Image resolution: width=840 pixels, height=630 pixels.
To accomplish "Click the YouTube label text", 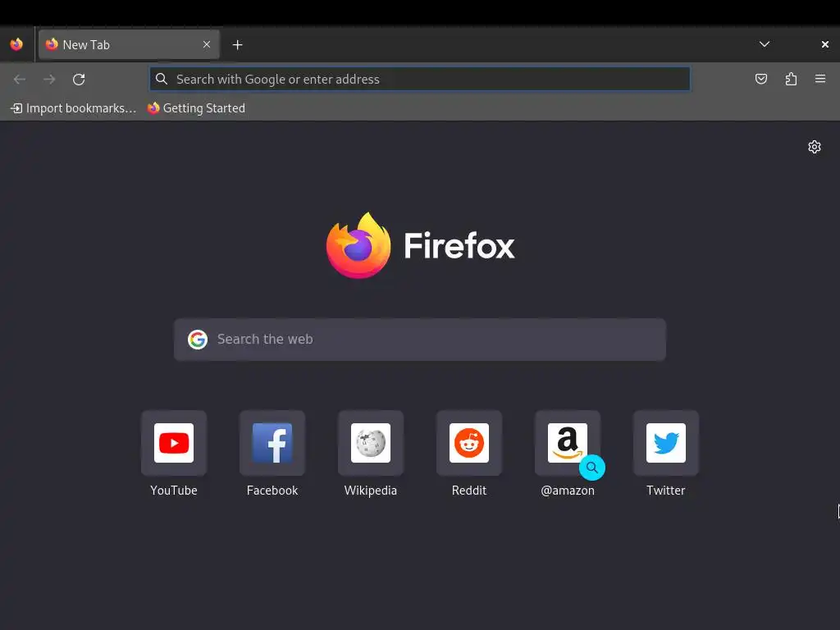I will (x=174, y=491).
